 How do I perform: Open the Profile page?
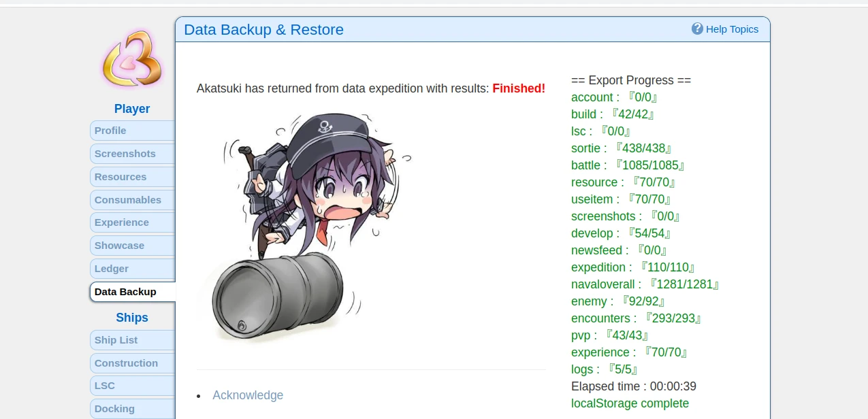(133, 131)
